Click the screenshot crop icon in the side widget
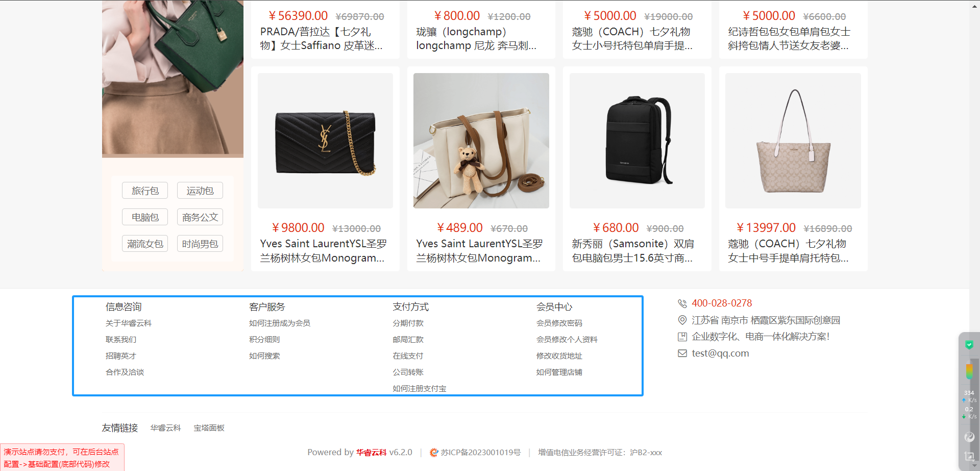The image size is (980, 471). click(x=969, y=456)
